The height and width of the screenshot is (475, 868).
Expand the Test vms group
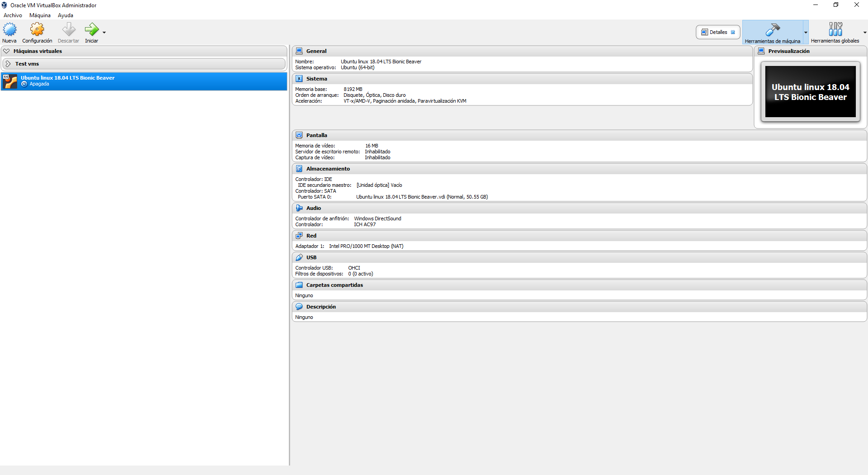coord(8,64)
